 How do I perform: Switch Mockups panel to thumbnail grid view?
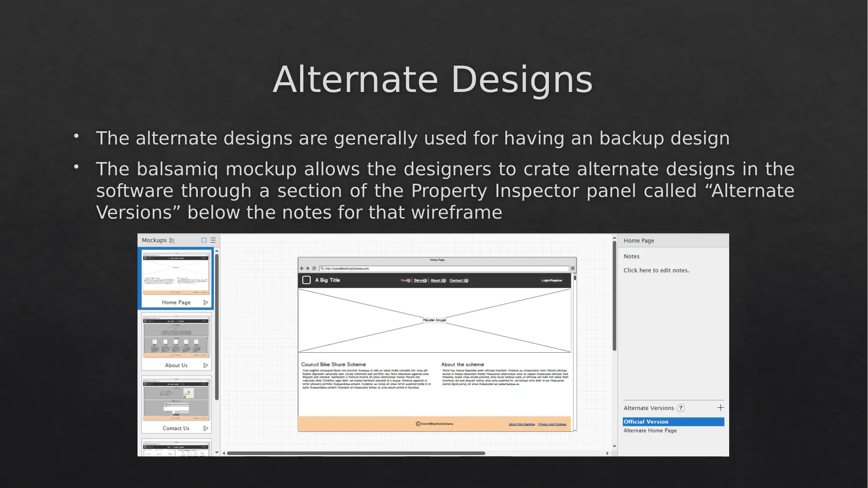pos(204,240)
